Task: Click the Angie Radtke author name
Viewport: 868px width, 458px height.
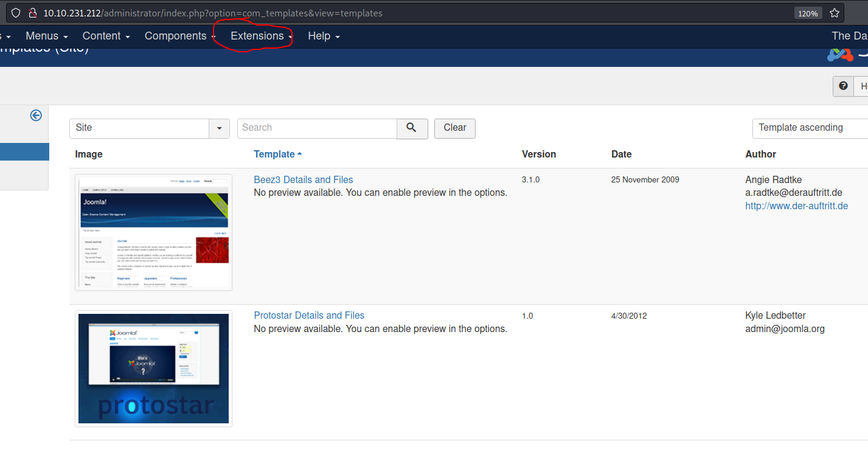Action: pos(774,179)
